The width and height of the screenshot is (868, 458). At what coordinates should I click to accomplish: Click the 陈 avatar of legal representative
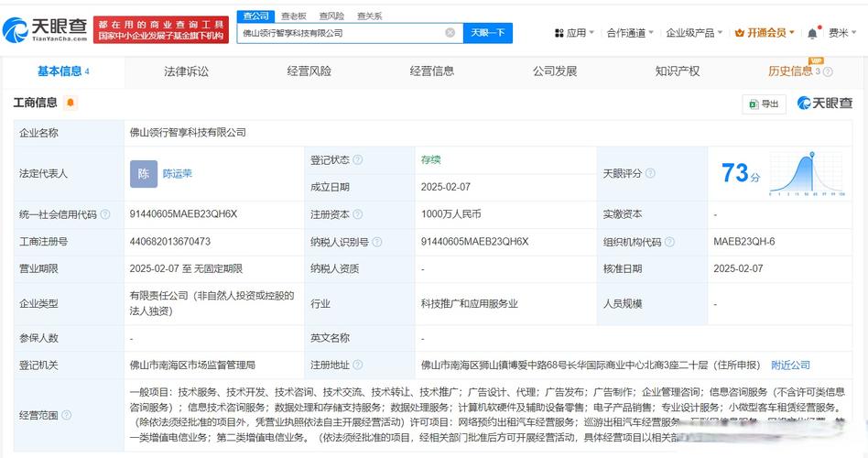[144, 174]
